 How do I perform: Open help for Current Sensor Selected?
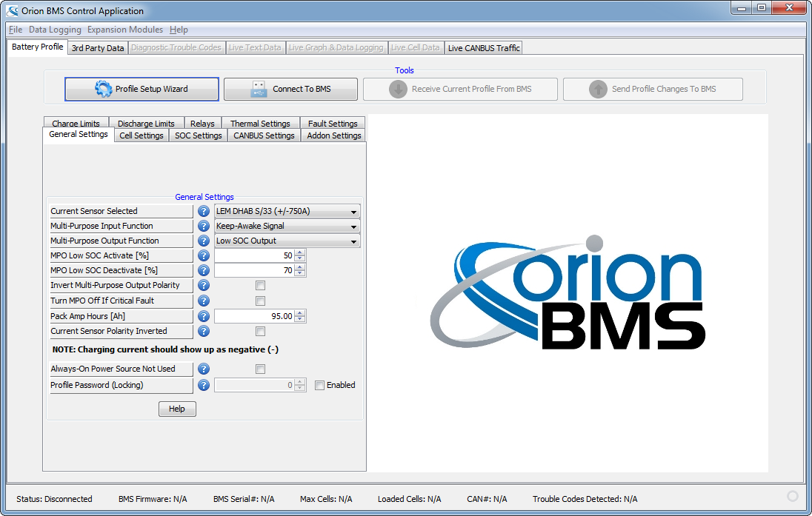pyautogui.click(x=204, y=211)
